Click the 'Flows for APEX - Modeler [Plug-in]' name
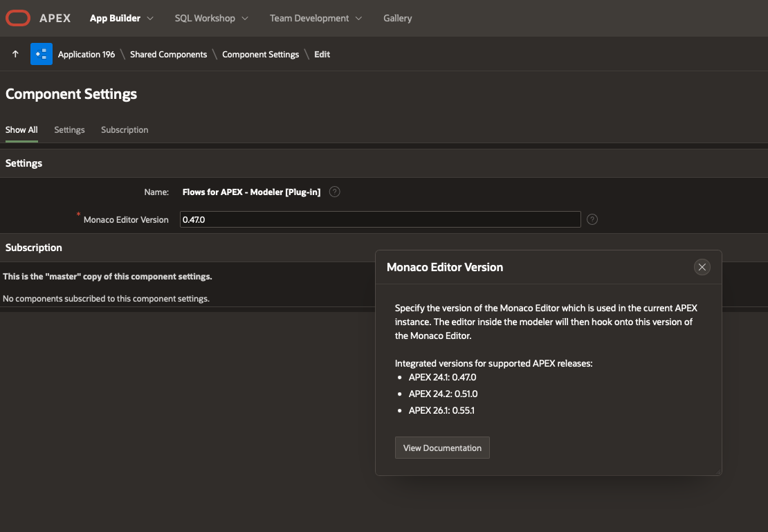Image resolution: width=768 pixels, height=532 pixels. click(251, 192)
